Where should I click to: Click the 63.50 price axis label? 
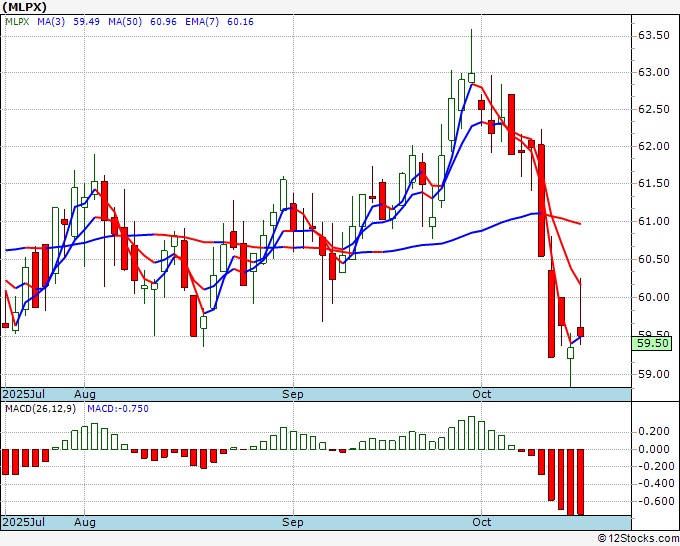[x=654, y=36]
